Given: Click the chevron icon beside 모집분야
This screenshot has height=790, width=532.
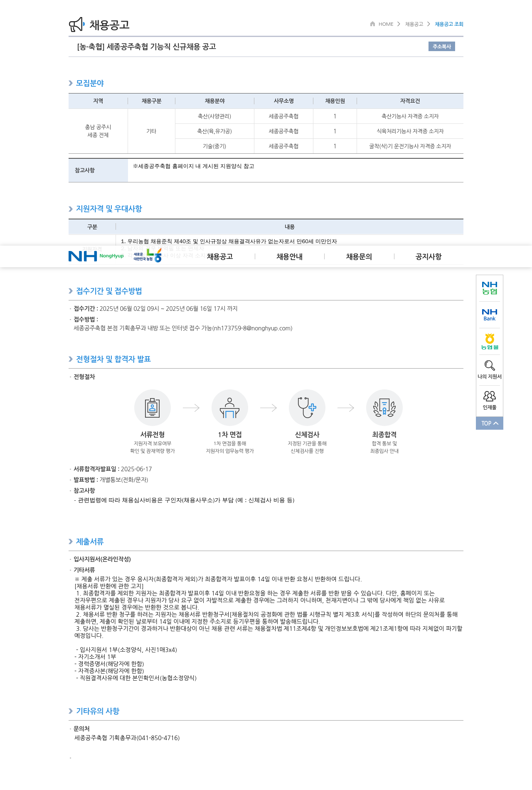Looking at the screenshot, I should tap(71, 83).
